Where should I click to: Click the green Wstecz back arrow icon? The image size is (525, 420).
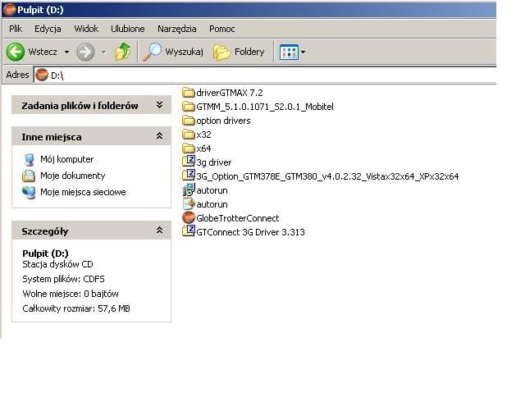tap(16, 52)
